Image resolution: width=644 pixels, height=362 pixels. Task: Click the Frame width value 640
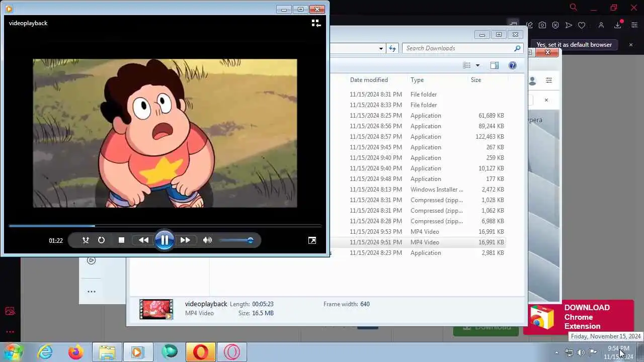click(365, 304)
